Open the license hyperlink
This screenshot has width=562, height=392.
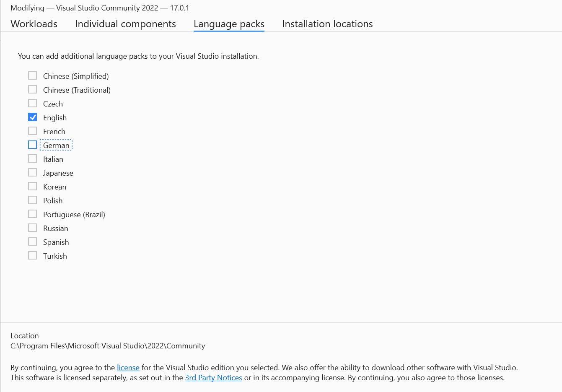point(128,367)
